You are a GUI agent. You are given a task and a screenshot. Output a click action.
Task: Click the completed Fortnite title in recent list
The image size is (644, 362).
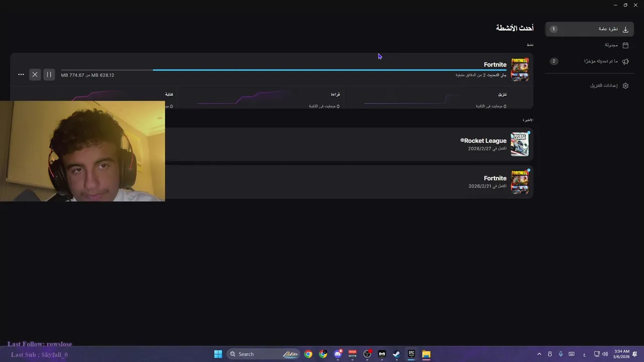click(495, 178)
